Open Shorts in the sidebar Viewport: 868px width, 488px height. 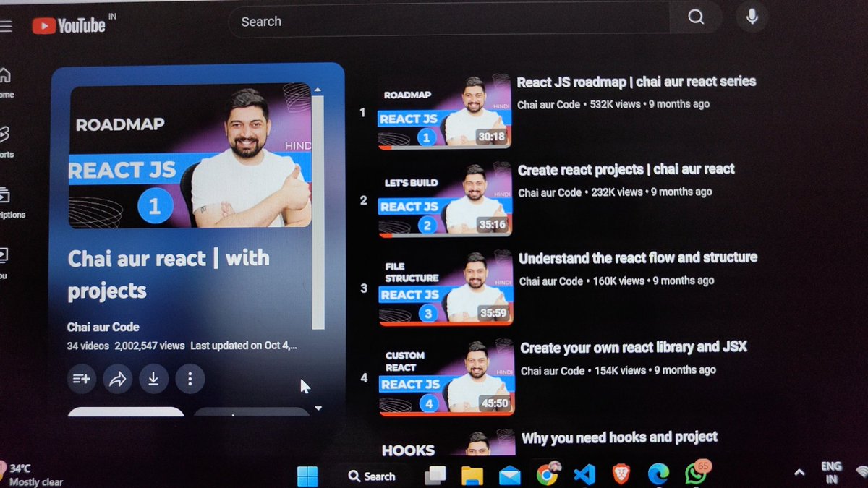tap(5, 141)
